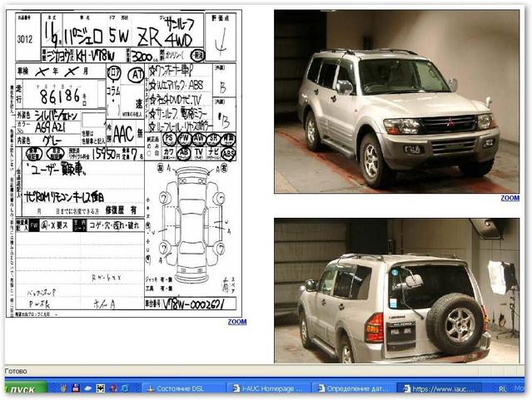Click the black square quick launch icon
The height and width of the screenshot is (400, 532).
101,388
